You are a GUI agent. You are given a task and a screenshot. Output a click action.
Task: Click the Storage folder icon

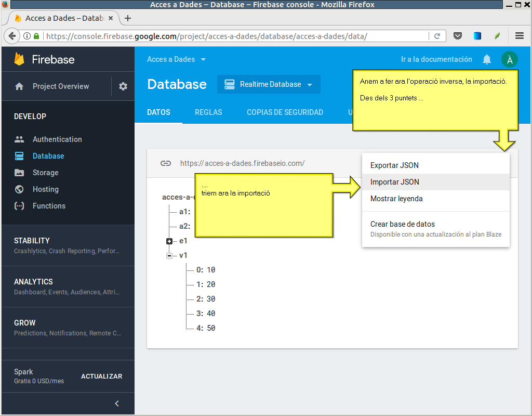[19, 173]
